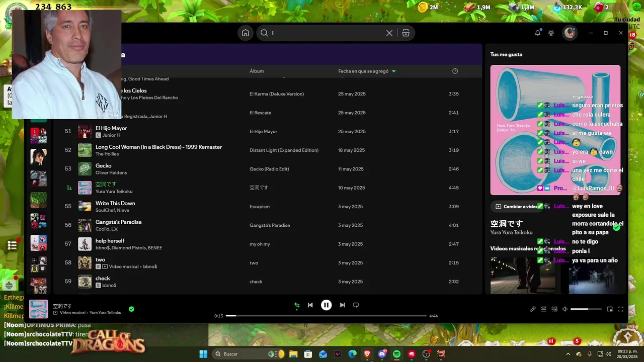Open Yura Yura Teikoku in side panel
Screen dimensions: 644x362
(511, 233)
